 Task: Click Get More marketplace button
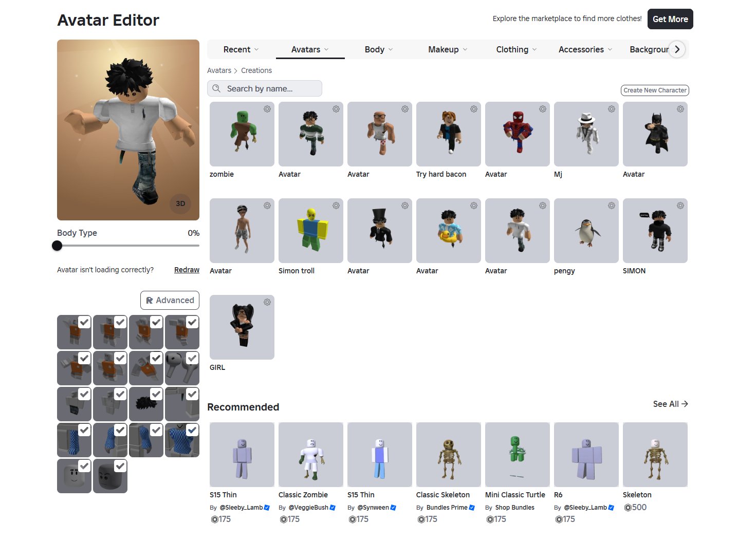pyautogui.click(x=670, y=19)
